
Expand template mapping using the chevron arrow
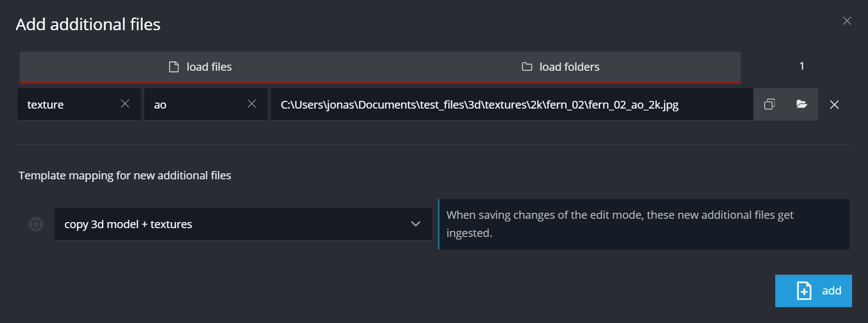pyautogui.click(x=415, y=224)
